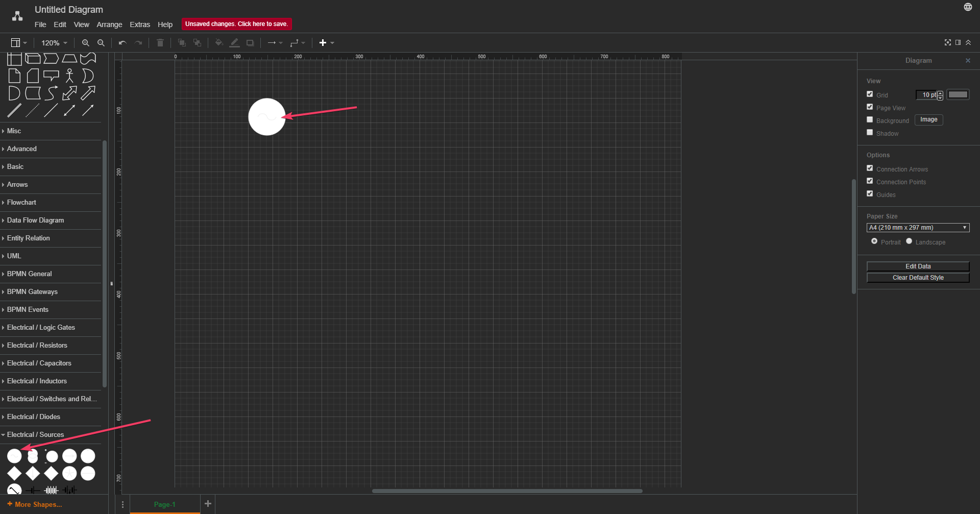This screenshot has width=980, height=514.
Task: Select the Landscape orientation radio button
Action: click(909, 241)
